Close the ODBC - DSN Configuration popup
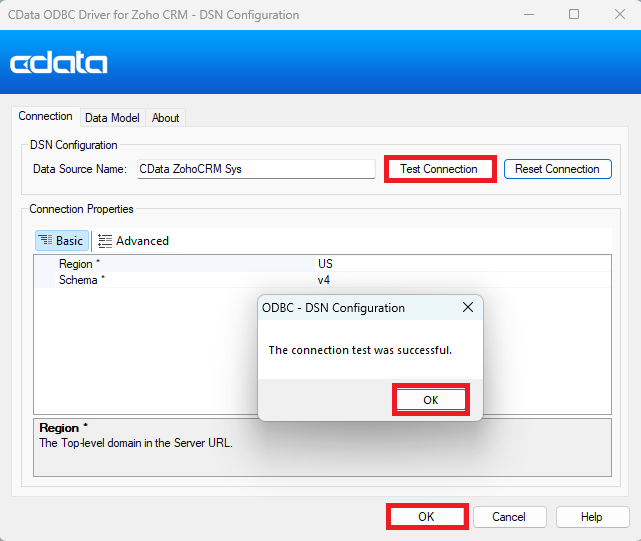 tap(468, 307)
